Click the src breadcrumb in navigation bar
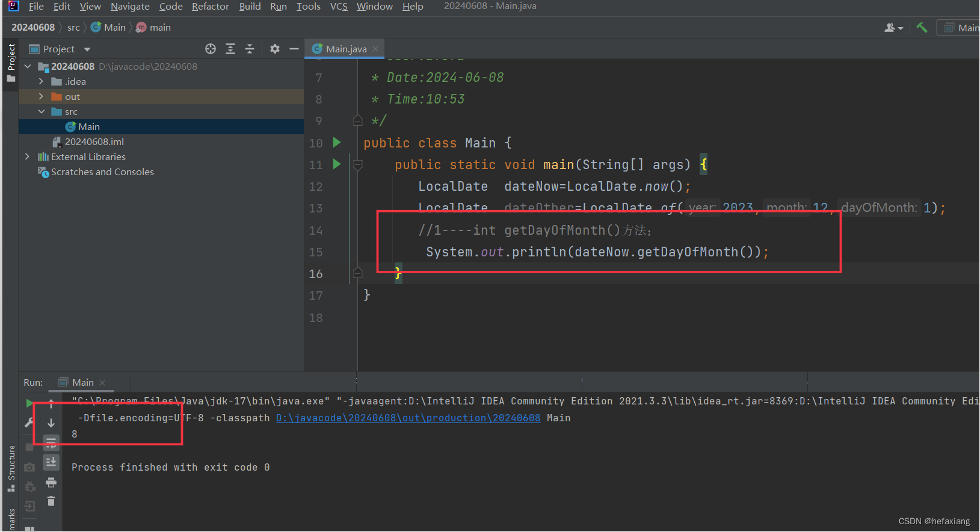Image resolution: width=980 pixels, height=532 pixels. pyautogui.click(x=73, y=28)
